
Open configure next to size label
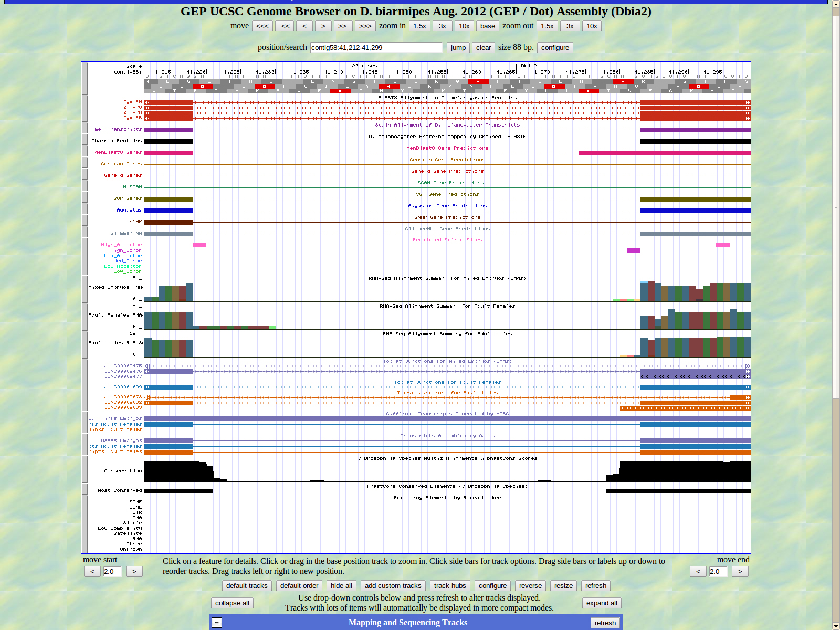tap(555, 48)
